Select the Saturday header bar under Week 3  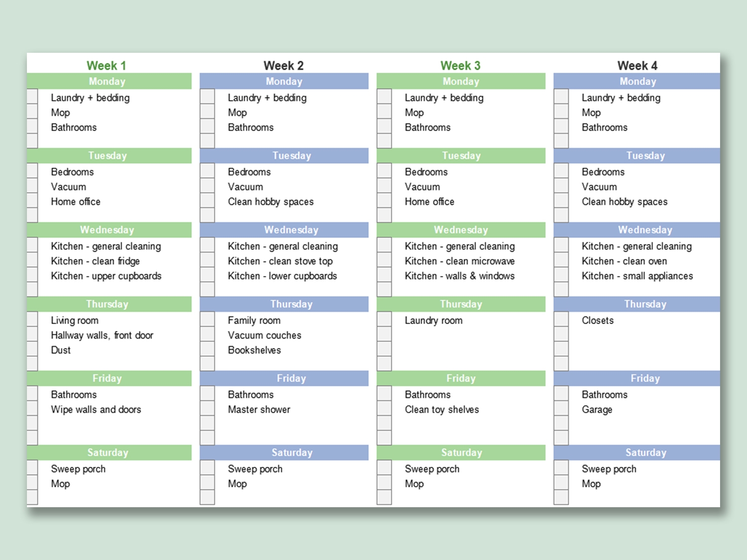click(461, 452)
